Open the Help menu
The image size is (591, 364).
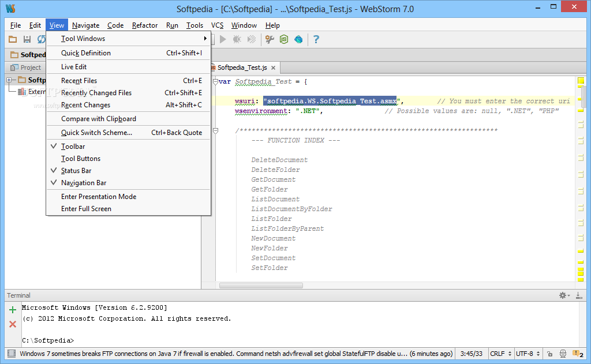pos(272,25)
